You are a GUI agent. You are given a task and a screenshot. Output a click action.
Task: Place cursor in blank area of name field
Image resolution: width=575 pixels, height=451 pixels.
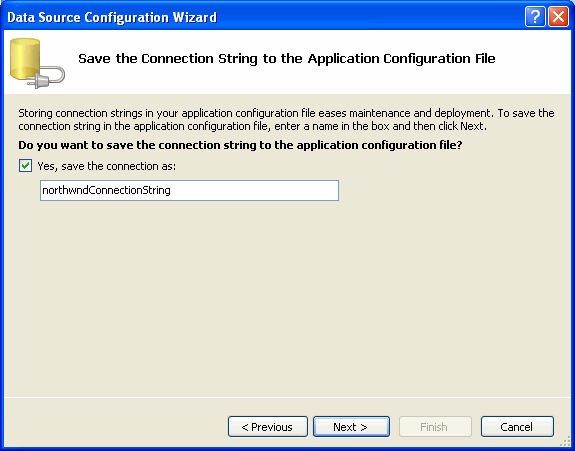pos(257,190)
